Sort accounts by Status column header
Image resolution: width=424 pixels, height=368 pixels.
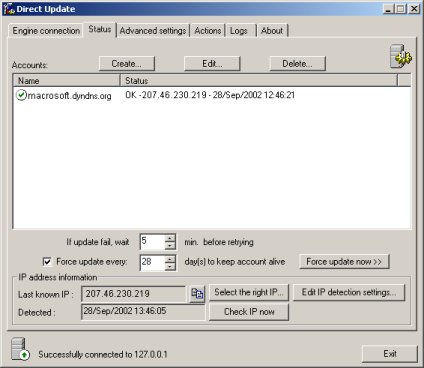259,81
